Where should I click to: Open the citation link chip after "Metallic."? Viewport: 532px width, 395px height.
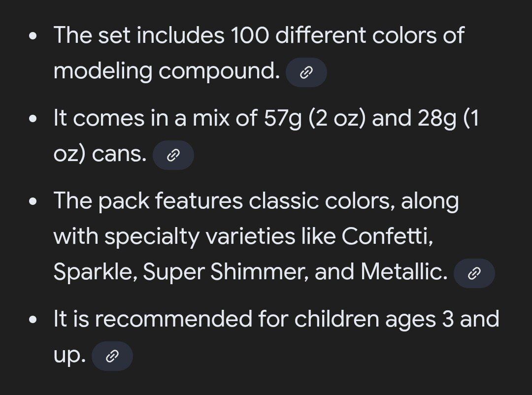[474, 273]
